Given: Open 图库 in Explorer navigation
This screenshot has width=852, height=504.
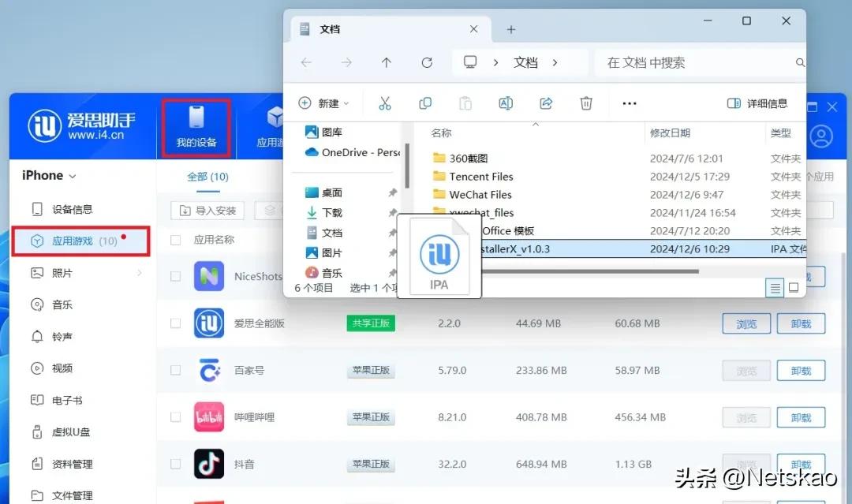Looking at the screenshot, I should pyautogui.click(x=324, y=132).
